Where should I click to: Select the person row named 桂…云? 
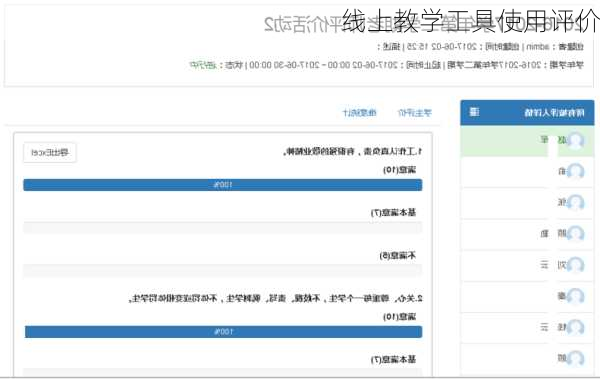(x=527, y=327)
